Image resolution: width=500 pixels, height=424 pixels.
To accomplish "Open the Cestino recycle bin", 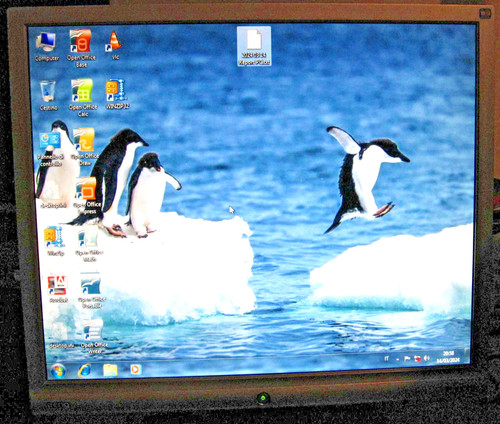I will pos(48,95).
